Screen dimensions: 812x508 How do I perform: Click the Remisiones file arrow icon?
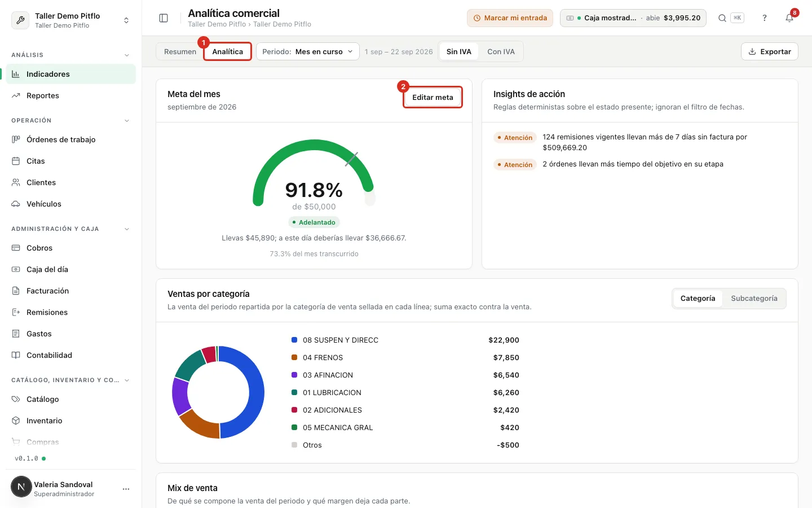point(16,312)
